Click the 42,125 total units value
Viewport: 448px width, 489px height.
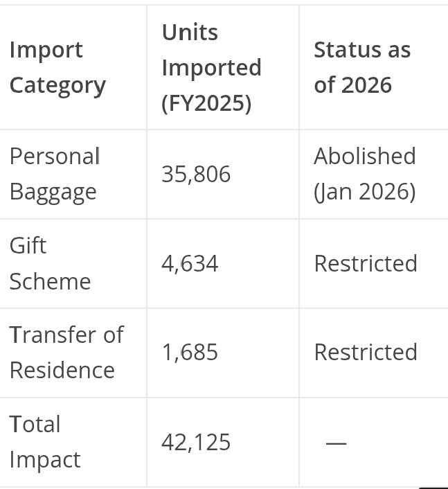pyautogui.click(x=196, y=442)
